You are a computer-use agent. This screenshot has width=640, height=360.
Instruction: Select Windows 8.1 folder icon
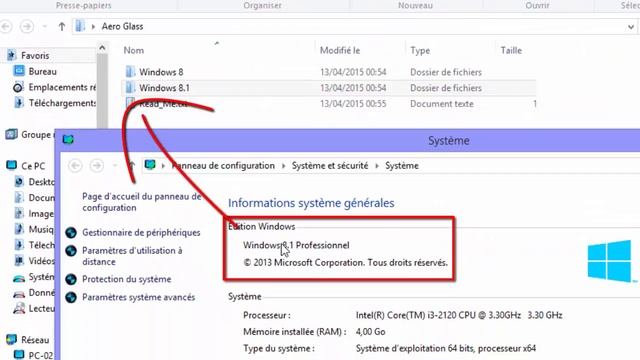click(130, 88)
